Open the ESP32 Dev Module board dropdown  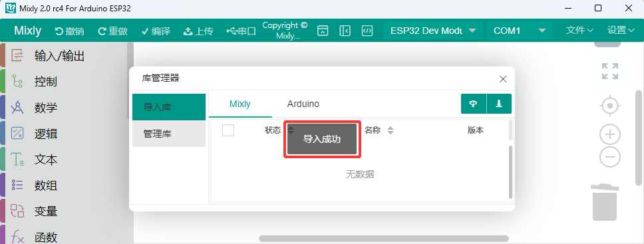pyautogui.click(x=433, y=31)
